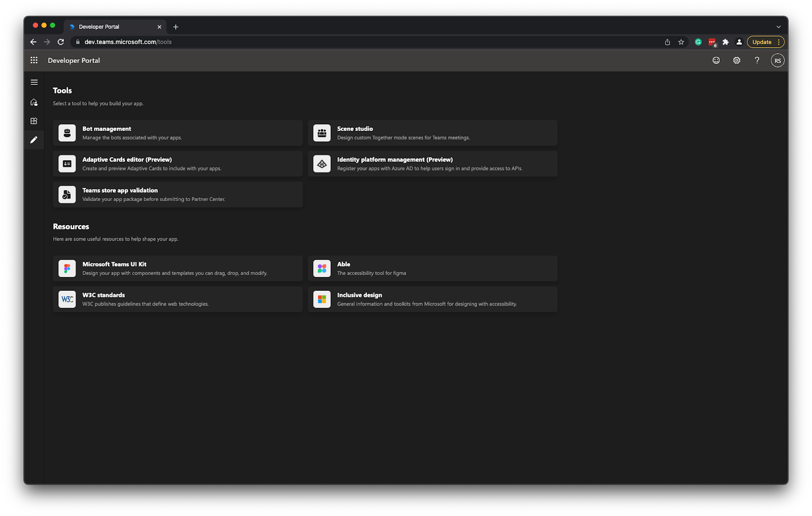Open the RS profile avatar menu
The image size is (812, 516).
click(x=777, y=60)
